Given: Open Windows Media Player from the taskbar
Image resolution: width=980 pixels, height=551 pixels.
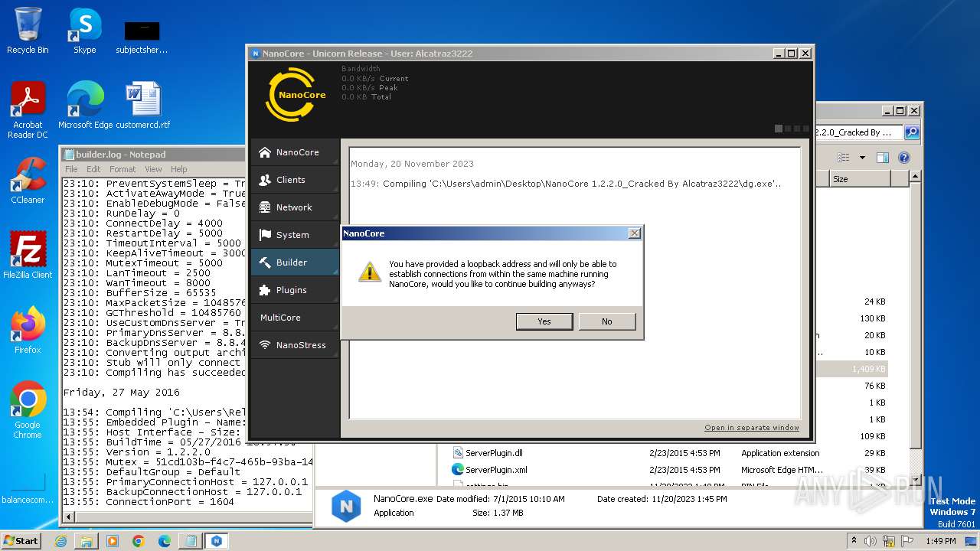Looking at the screenshot, I should pyautogui.click(x=113, y=541).
